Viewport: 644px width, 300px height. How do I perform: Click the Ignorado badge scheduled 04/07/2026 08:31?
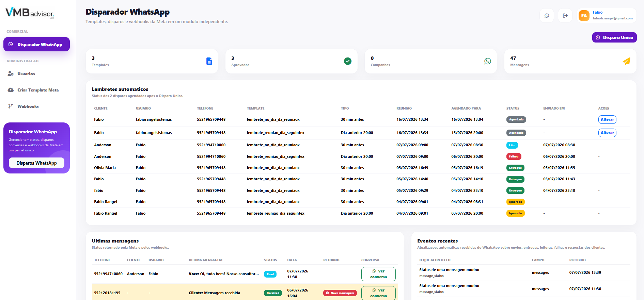(516, 202)
